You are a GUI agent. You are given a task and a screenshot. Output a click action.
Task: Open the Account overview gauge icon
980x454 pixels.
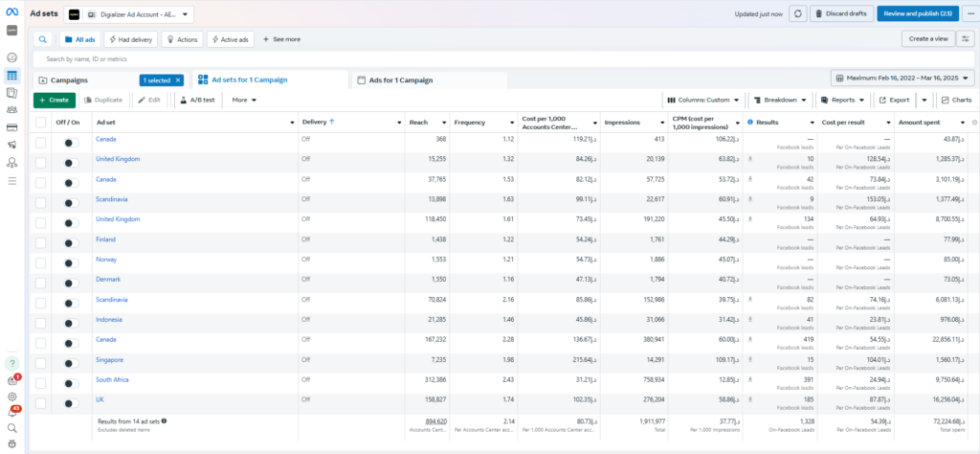pos(11,57)
